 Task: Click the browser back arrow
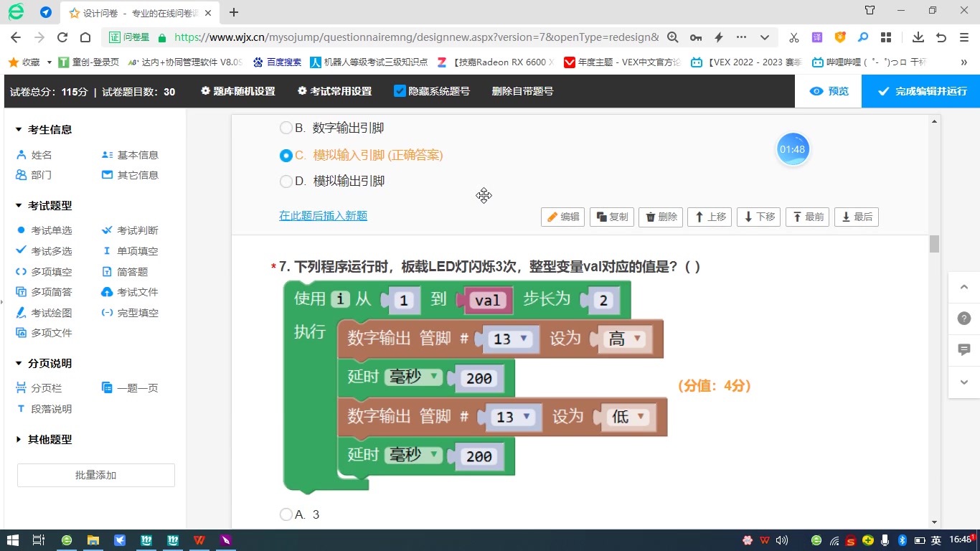[16, 37]
